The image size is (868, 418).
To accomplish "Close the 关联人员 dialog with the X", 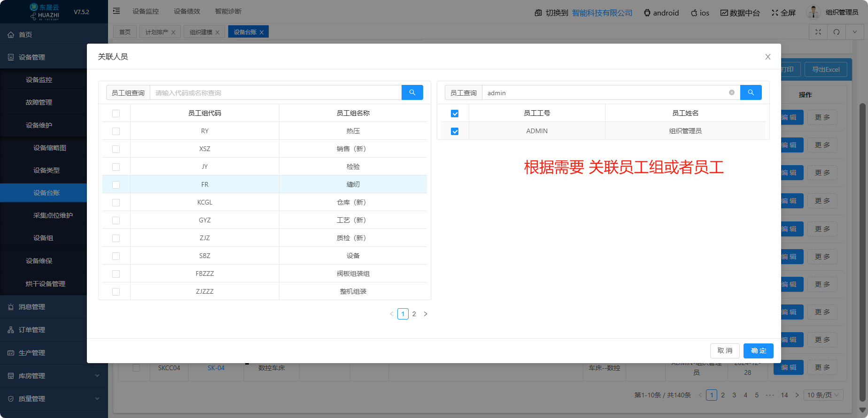I will coord(768,57).
